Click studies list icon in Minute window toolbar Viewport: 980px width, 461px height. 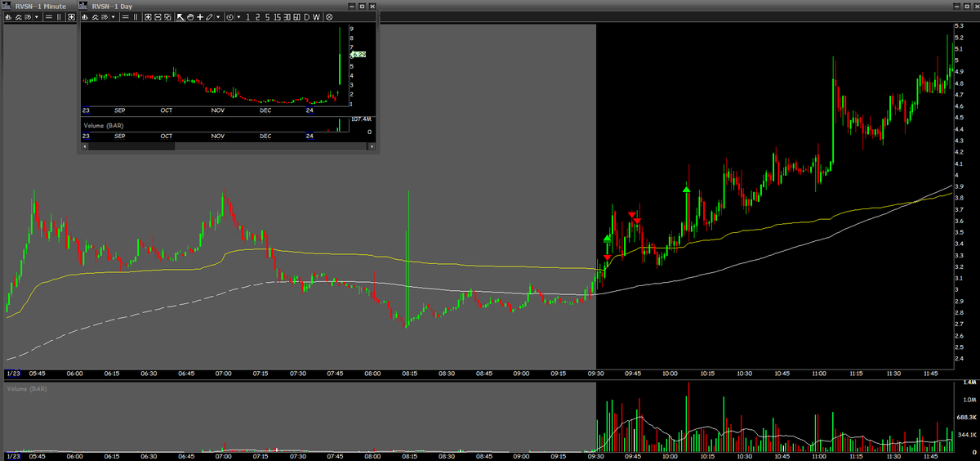[x=27, y=16]
